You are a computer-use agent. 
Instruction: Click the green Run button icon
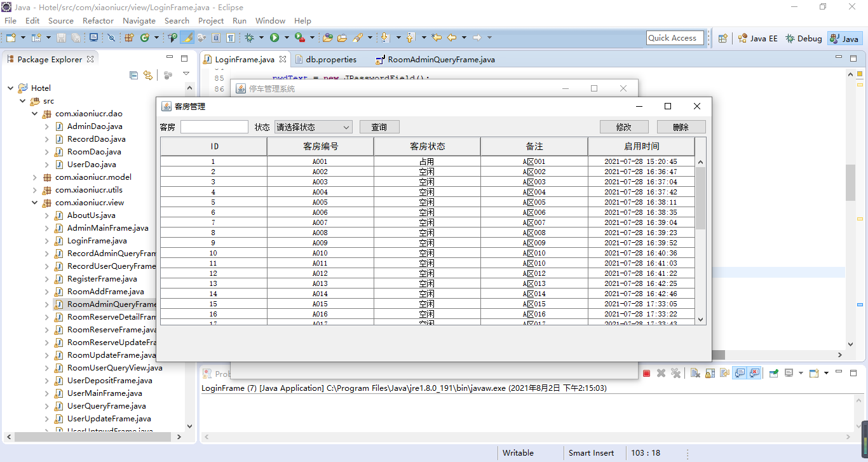coord(274,38)
